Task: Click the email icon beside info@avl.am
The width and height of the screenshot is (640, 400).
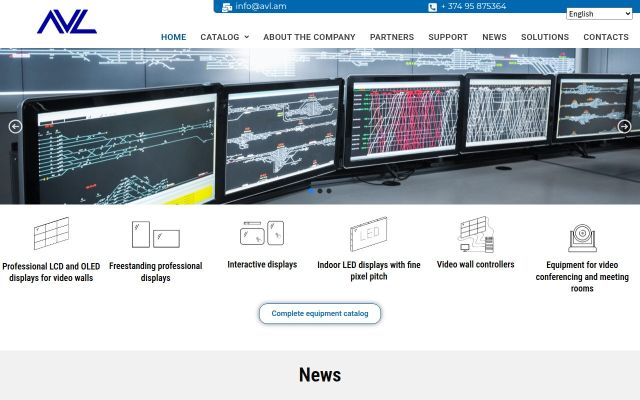Action: (227, 7)
